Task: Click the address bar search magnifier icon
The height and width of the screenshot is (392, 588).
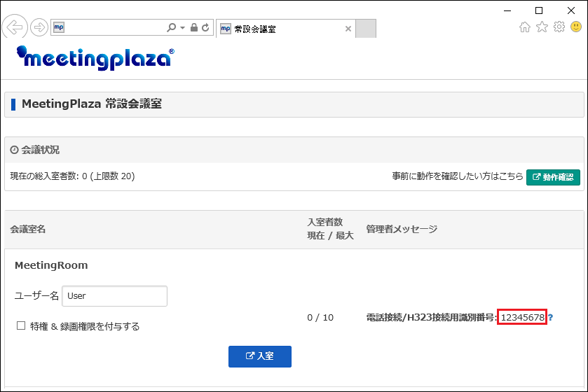Action: [172, 27]
